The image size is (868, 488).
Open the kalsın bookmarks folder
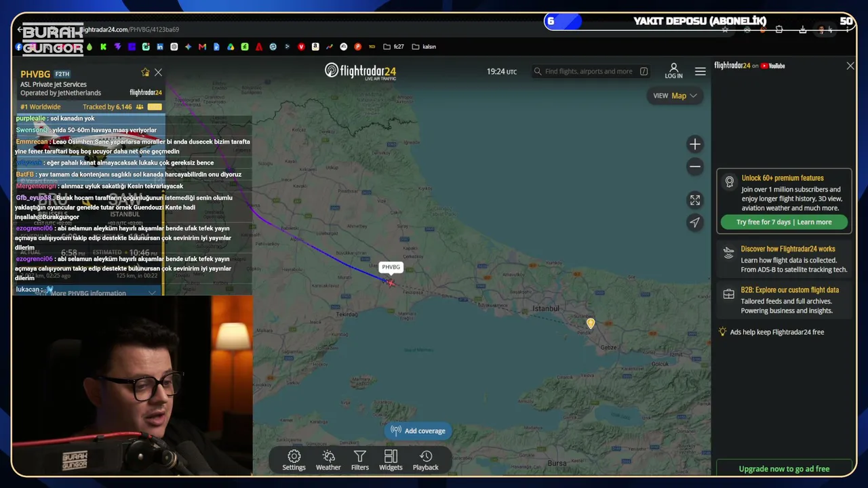coord(424,47)
